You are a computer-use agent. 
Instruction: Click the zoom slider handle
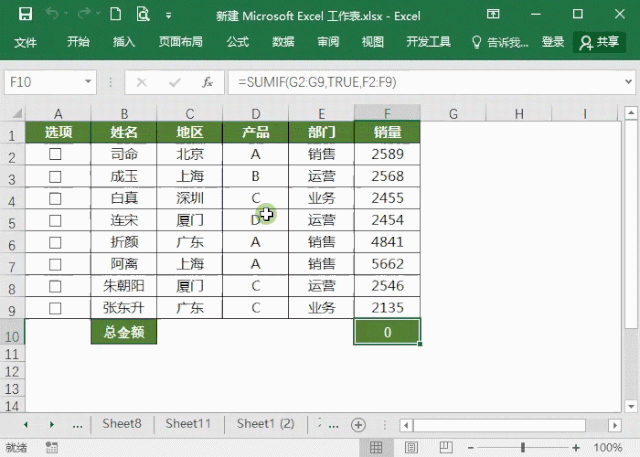tap(523, 448)
